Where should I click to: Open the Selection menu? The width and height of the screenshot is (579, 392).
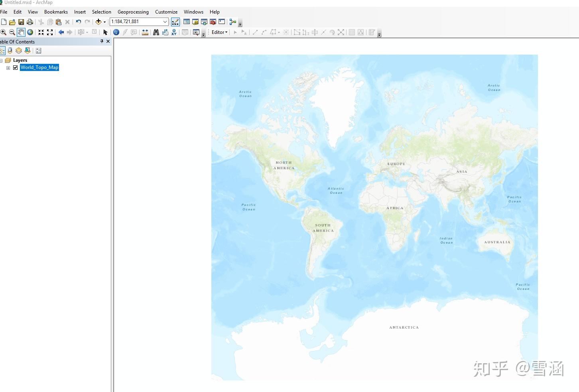[x=102, y=12]
